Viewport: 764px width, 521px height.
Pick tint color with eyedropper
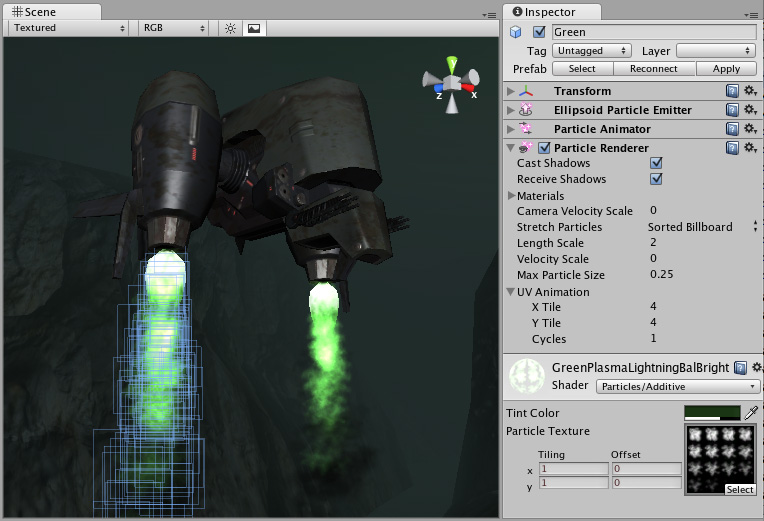click(752, 412)
